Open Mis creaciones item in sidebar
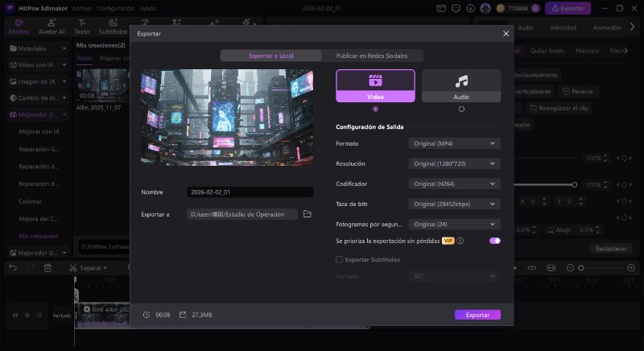 [39, 236]
